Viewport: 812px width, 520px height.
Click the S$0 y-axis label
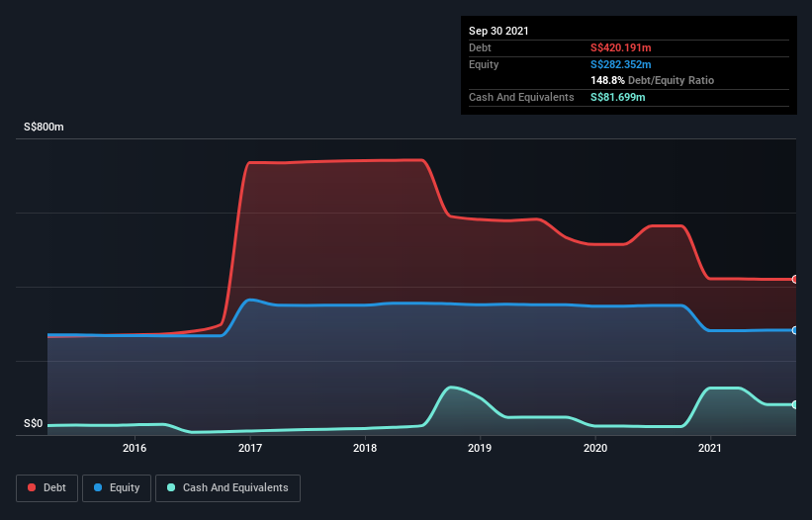(x=34, y=424)
